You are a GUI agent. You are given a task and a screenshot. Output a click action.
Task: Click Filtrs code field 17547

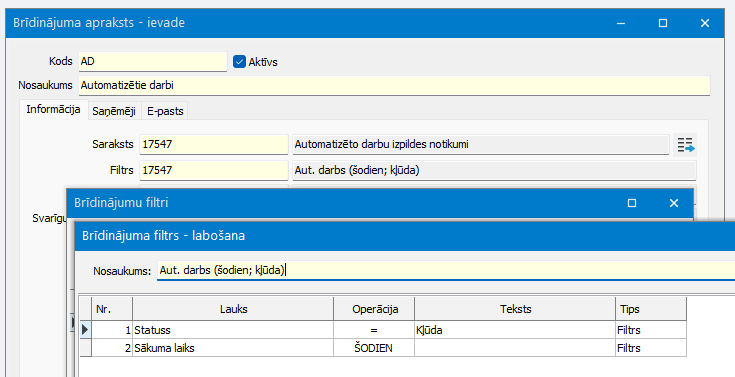(214, 170)
